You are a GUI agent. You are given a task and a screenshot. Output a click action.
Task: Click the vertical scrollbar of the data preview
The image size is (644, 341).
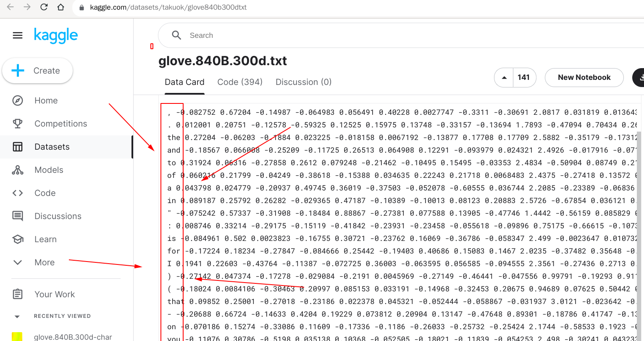point(640,235)
